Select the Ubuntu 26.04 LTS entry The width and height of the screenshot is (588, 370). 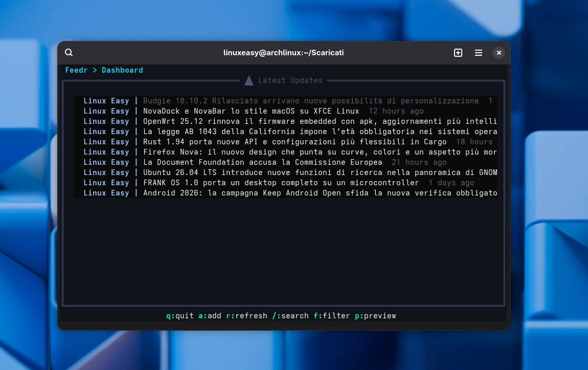[x=320, y=172]
